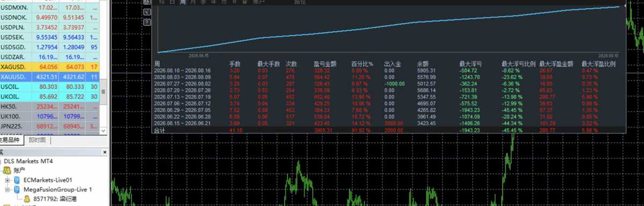The height and width of the screenshot is (206, 644).
Task: Select the USDSGD. symbol row
Action: click(x=50, y=47)
